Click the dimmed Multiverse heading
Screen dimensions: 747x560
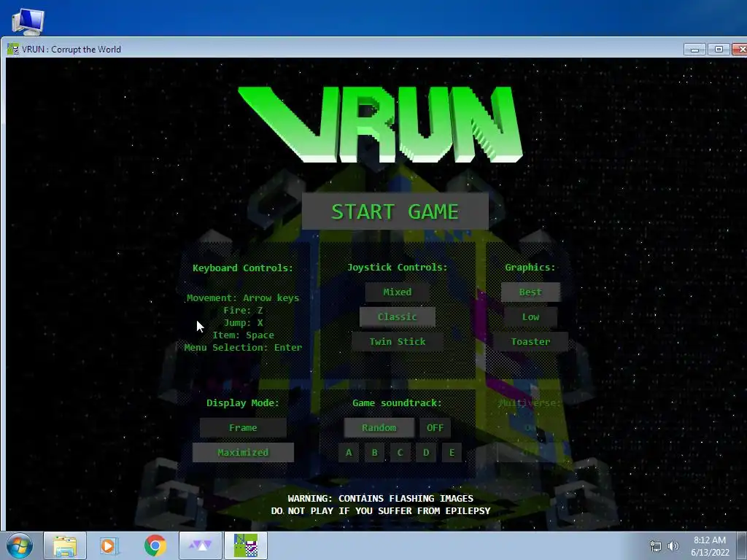(530, 402)
